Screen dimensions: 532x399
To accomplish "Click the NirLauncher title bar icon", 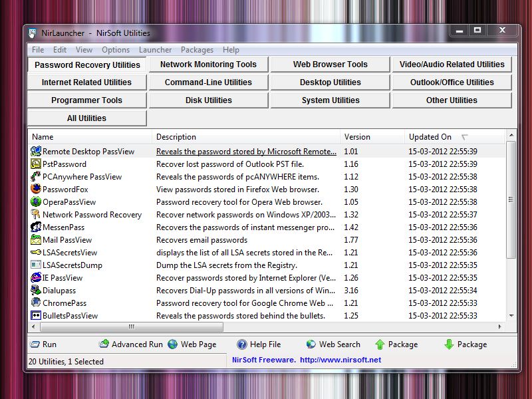I will (33, 33).
